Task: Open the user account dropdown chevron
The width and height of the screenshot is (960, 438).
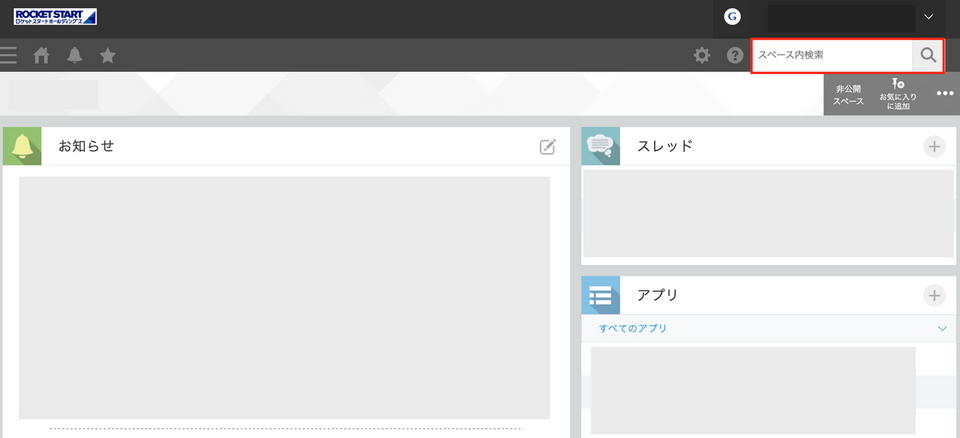Action: pos(928,17)
